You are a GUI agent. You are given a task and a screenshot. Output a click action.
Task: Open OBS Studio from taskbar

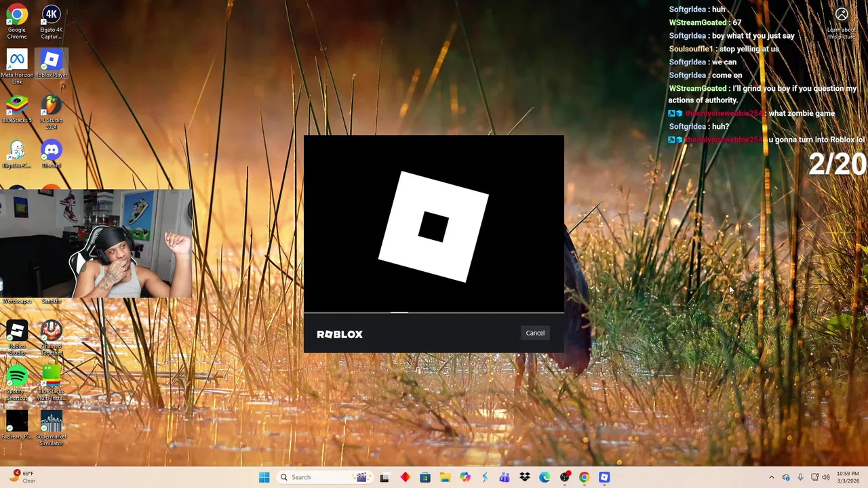point(565,477)
